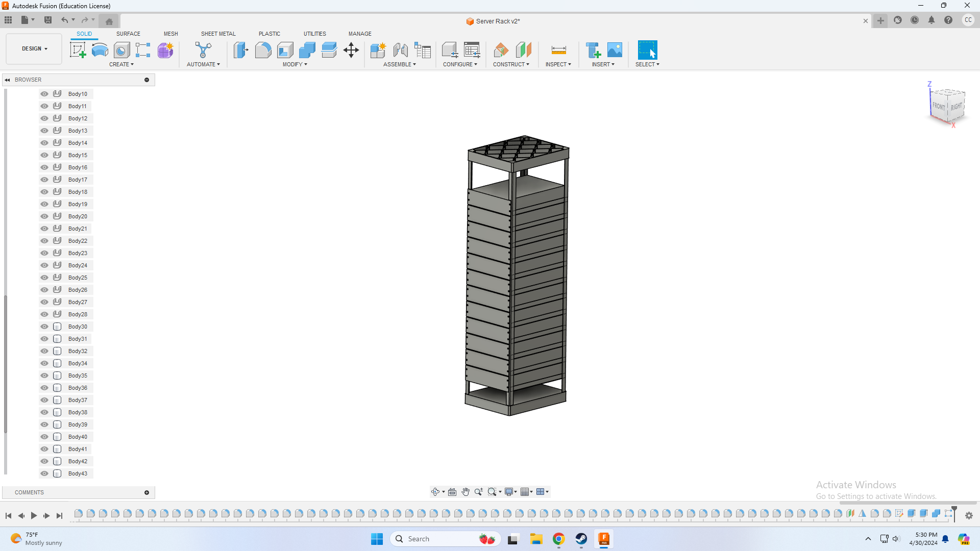980x551 pixels.
Task: Expand the MODIFY menu dropdown
Action: tap(295, 64)
